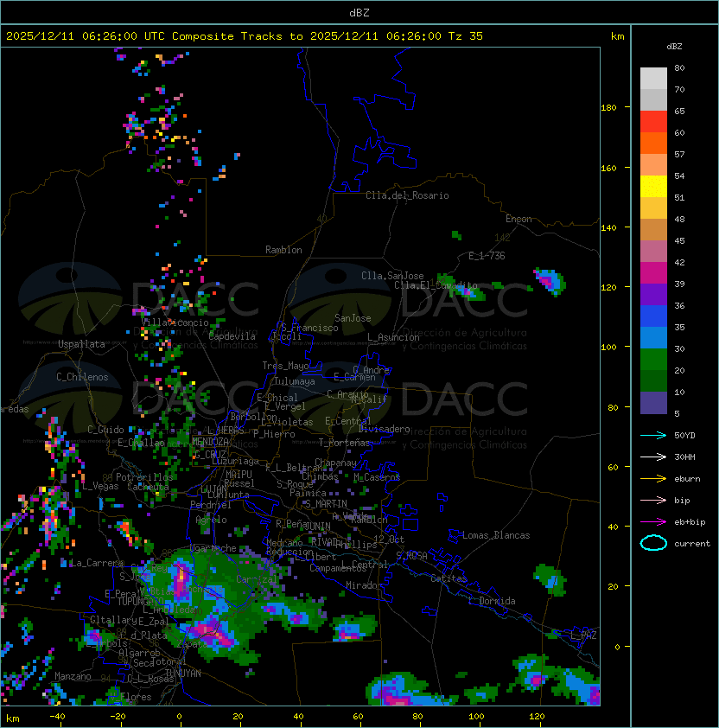Click the '-20' tick on horizontal axis
Screen dimensions: 719x728
click(x=118, y=717)
